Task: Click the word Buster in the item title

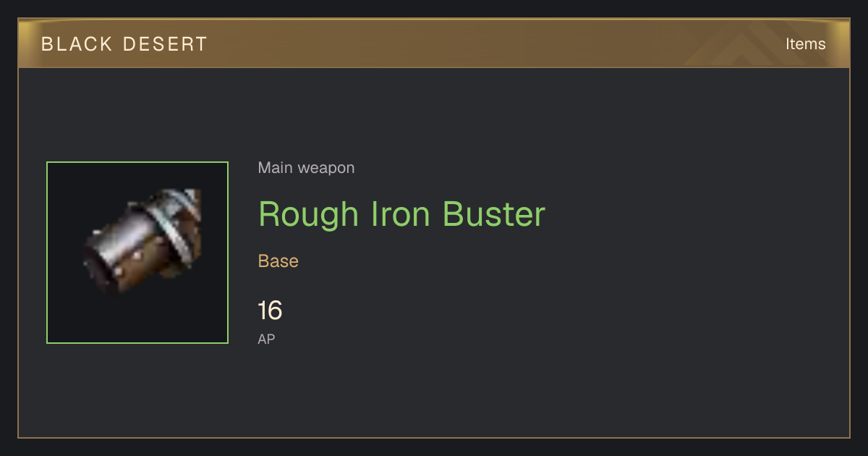Action: (494, 214)
